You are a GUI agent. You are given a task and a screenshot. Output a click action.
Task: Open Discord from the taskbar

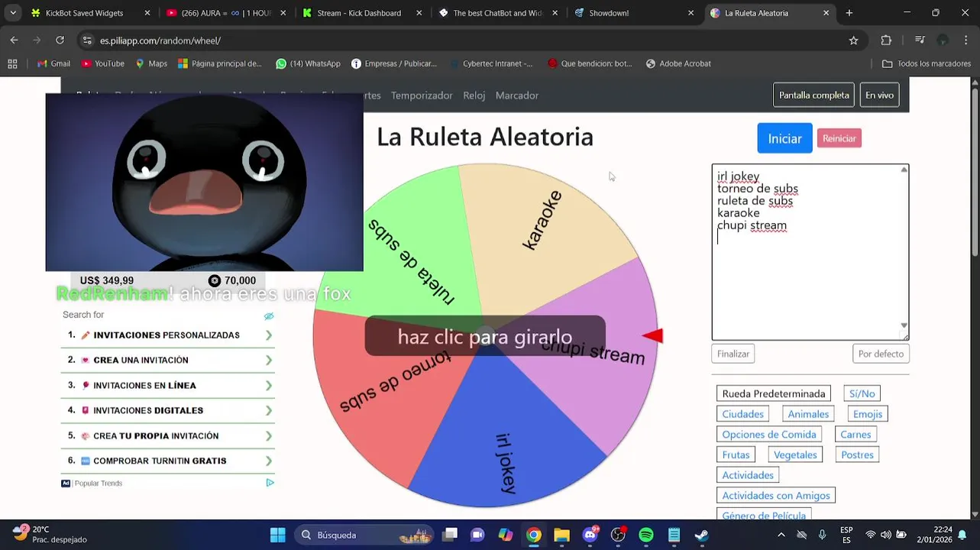click(x=590, y=535)
